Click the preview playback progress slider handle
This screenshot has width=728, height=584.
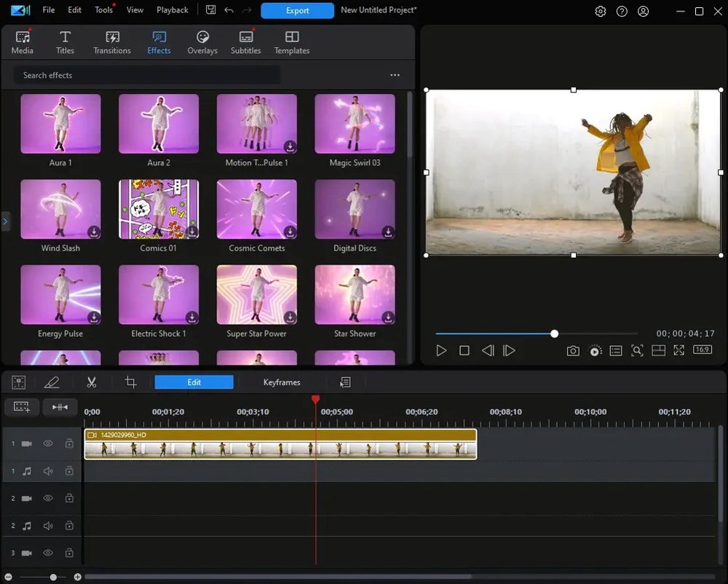click(x=555, y=334)
